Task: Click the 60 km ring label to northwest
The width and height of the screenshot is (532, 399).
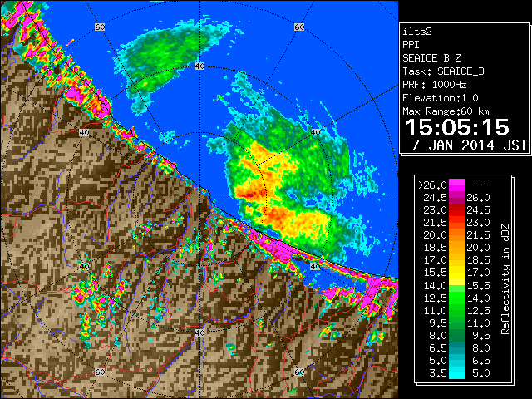Action: [100, 27]
